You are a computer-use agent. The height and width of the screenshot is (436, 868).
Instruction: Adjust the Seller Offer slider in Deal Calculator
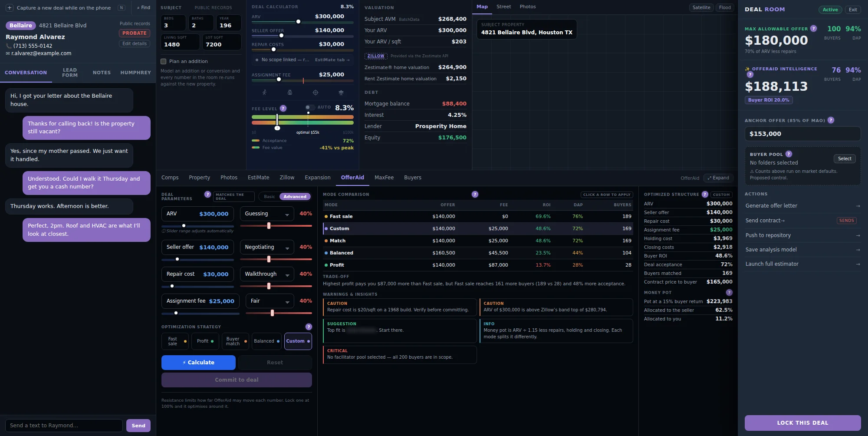tap(281, 36)
